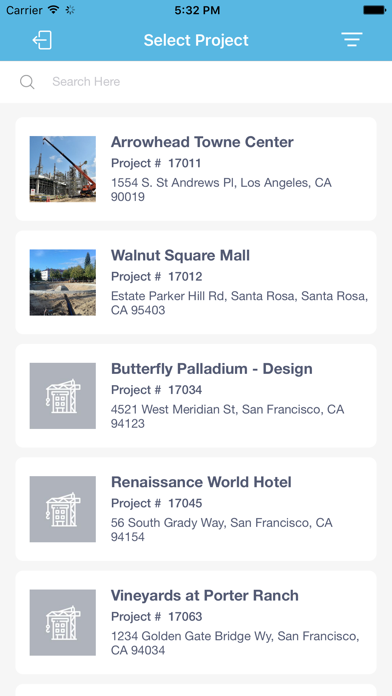Tap Project # 17011 label

pos(156,163)
